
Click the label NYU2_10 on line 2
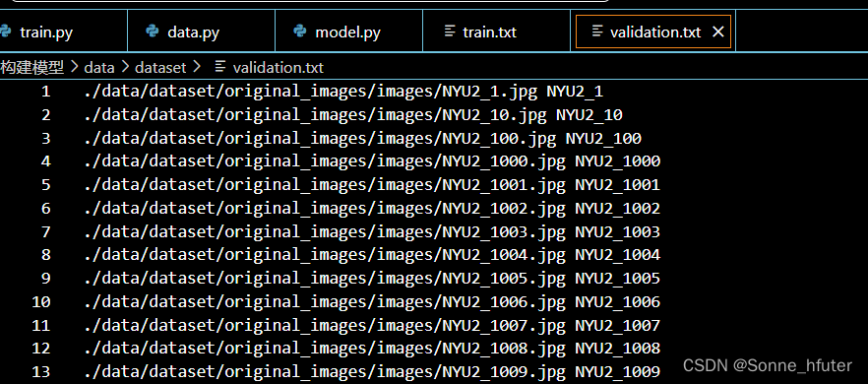(x=589, y=114)
